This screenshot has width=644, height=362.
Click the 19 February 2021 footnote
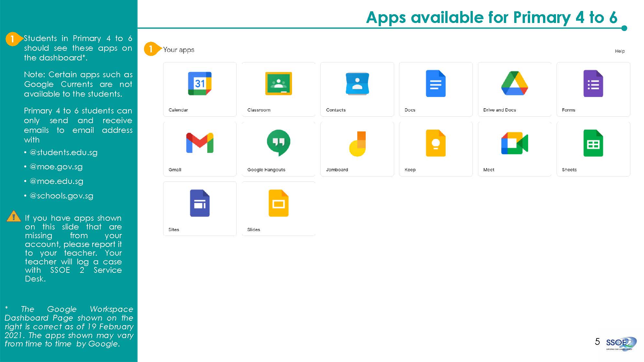tap(69, 326)
